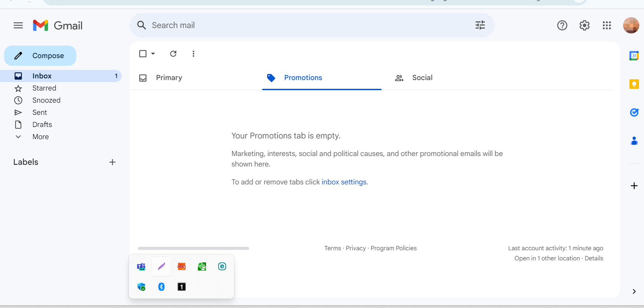Refresh the mail list
Screen dimensions: 644x308
point(173,54)
